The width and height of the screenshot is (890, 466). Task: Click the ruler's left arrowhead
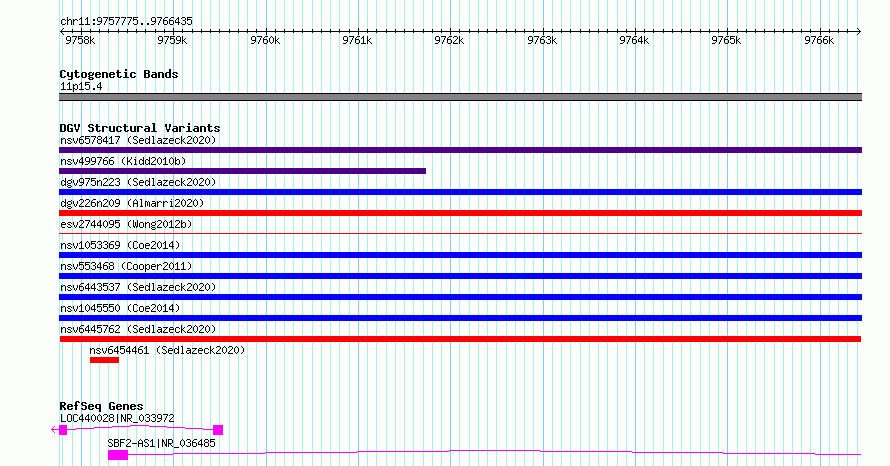[62, 32]
